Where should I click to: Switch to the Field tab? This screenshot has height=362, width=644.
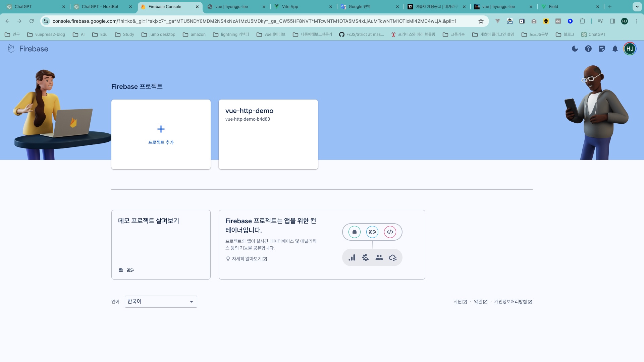point(571,7)
